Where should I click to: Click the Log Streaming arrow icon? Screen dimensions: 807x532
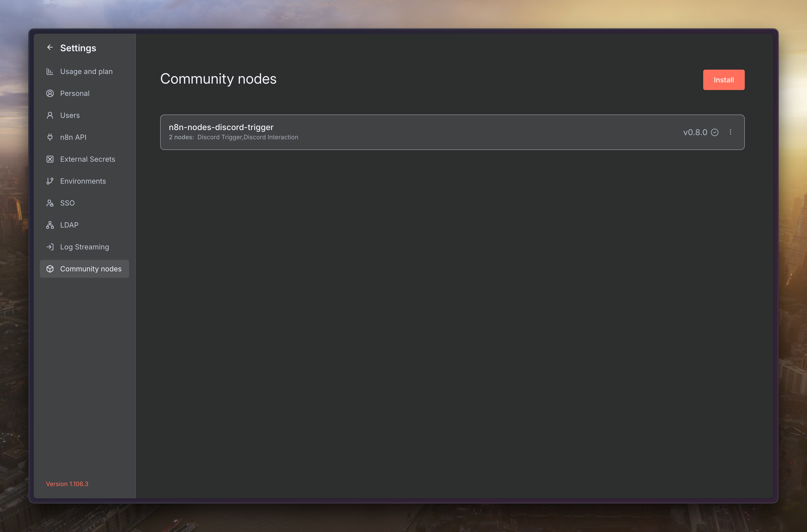pyautogui.click(x=50, y=247)
